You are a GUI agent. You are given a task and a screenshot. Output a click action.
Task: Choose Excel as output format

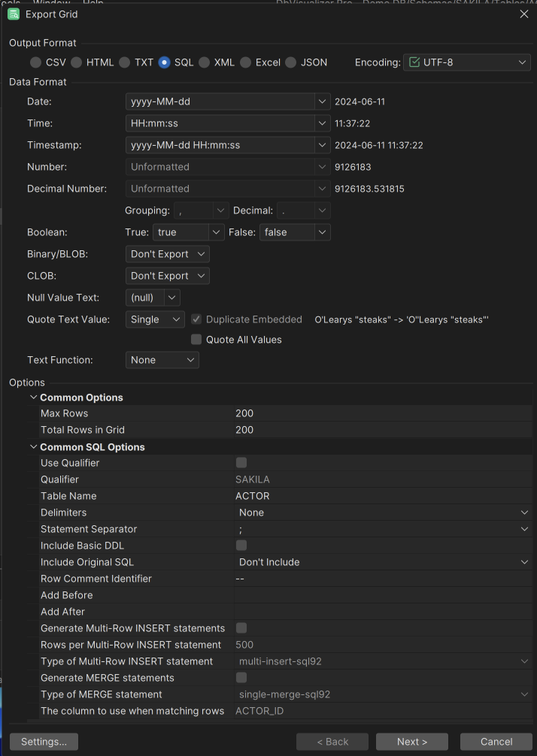point(246,62)
